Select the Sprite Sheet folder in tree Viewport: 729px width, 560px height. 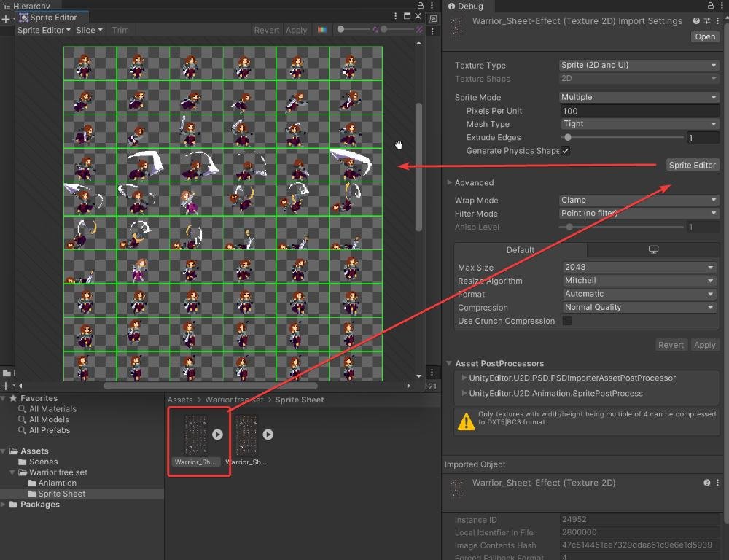point(61,494)
